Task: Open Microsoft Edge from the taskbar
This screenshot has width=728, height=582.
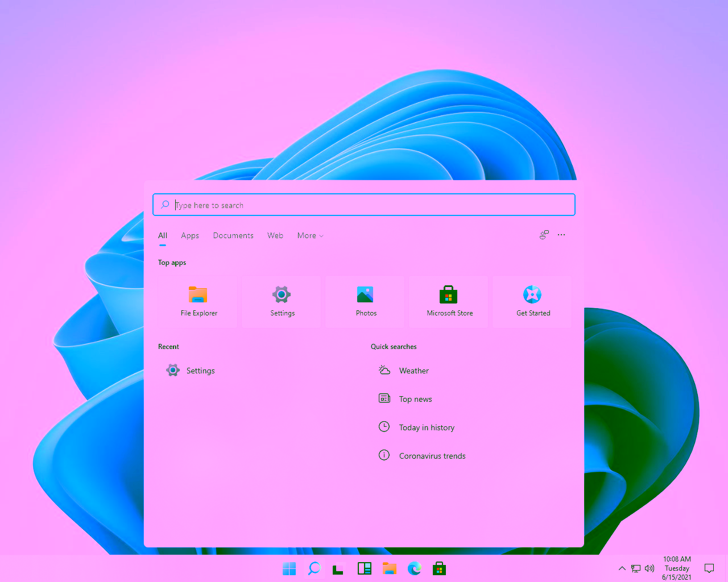Action: point(415,568)
